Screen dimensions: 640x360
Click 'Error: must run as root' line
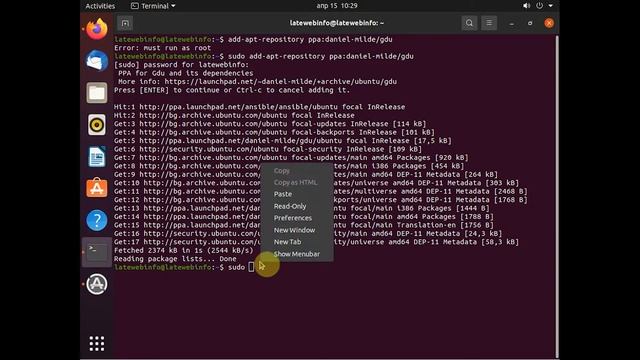click(162, 48)
